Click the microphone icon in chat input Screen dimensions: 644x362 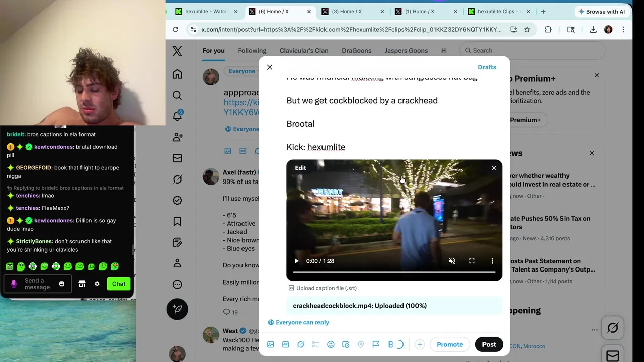click(x=14, y=284)
